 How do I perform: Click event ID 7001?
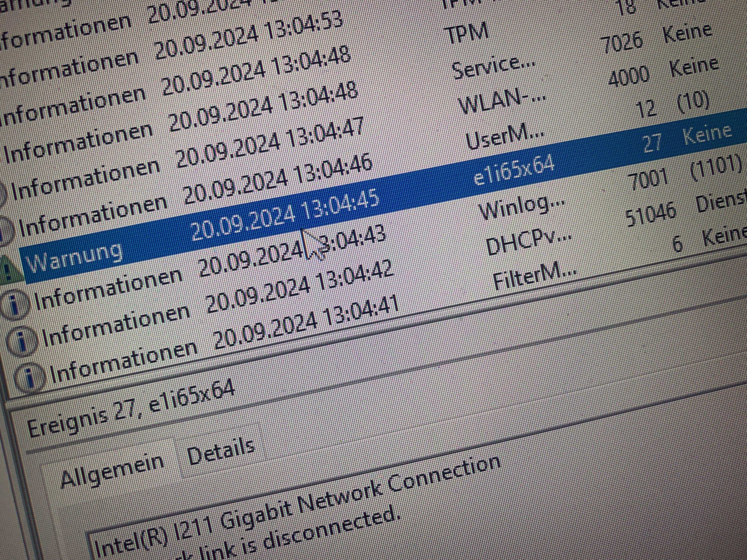click(x=648, y=180)
